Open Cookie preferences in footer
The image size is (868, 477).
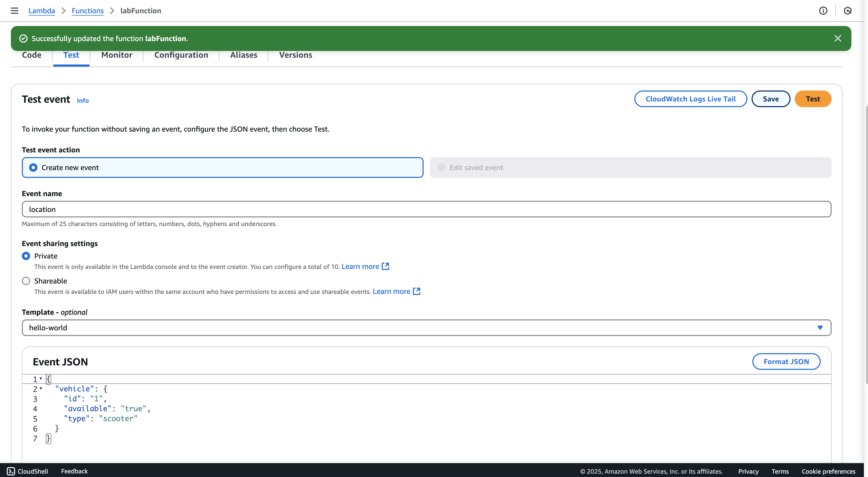click(828, 471)
